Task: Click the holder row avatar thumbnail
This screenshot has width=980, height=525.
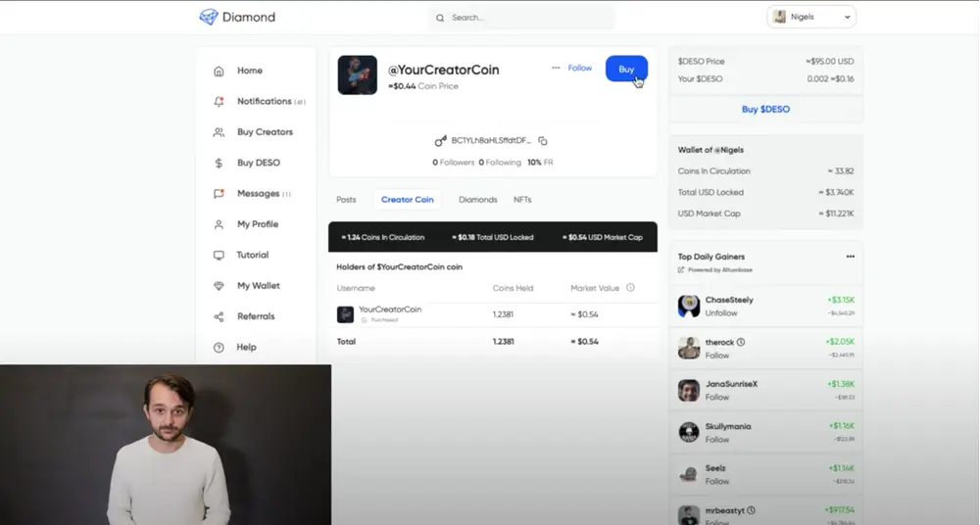Action: tap(346, 314)
